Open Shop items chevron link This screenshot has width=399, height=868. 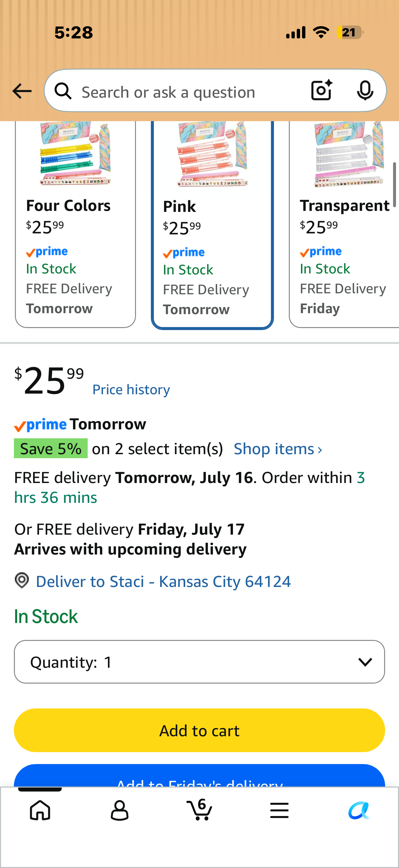pyautogui.click(x=278, y=449)
